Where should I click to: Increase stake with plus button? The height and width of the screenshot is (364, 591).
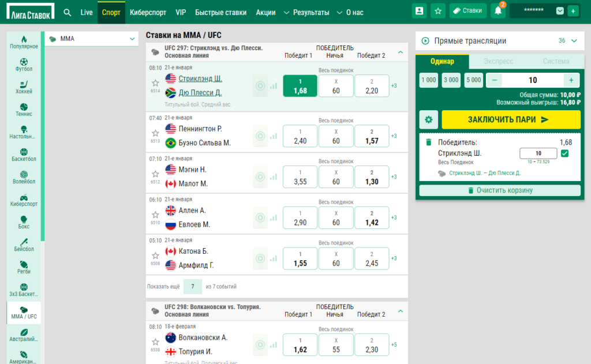pyautogui.click(x=571, y=80)
